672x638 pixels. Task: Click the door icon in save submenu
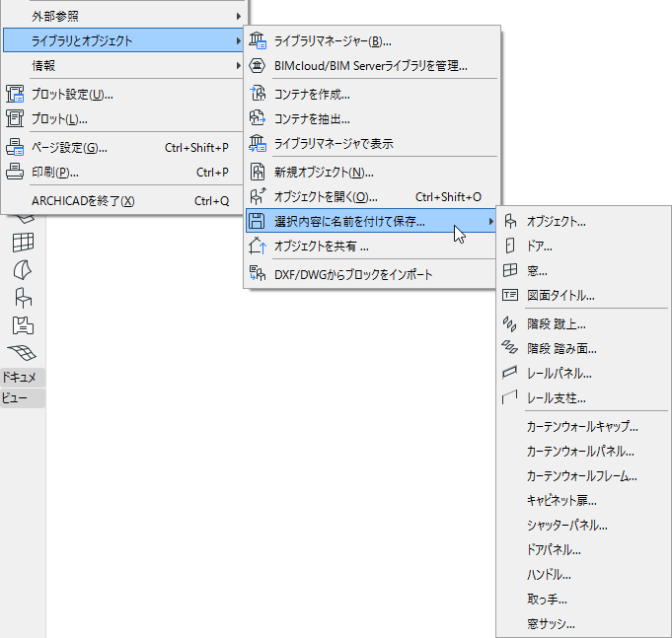pos(510,246)
